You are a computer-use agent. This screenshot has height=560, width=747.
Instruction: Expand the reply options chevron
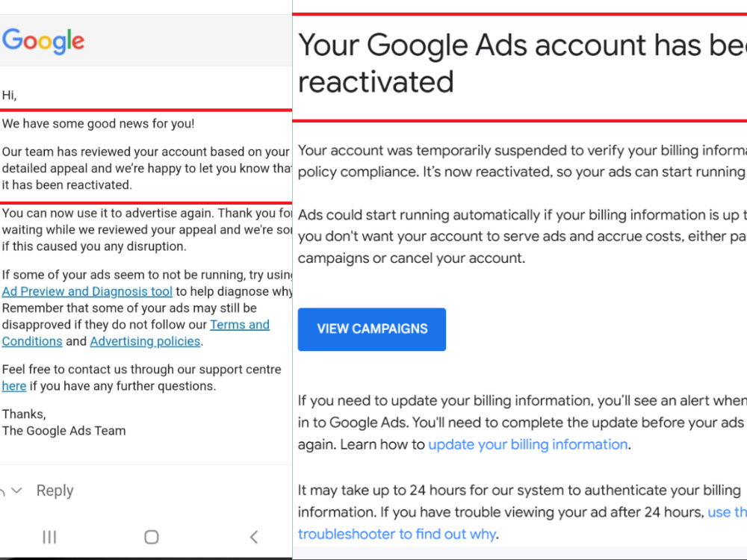(x=16, y=490)
